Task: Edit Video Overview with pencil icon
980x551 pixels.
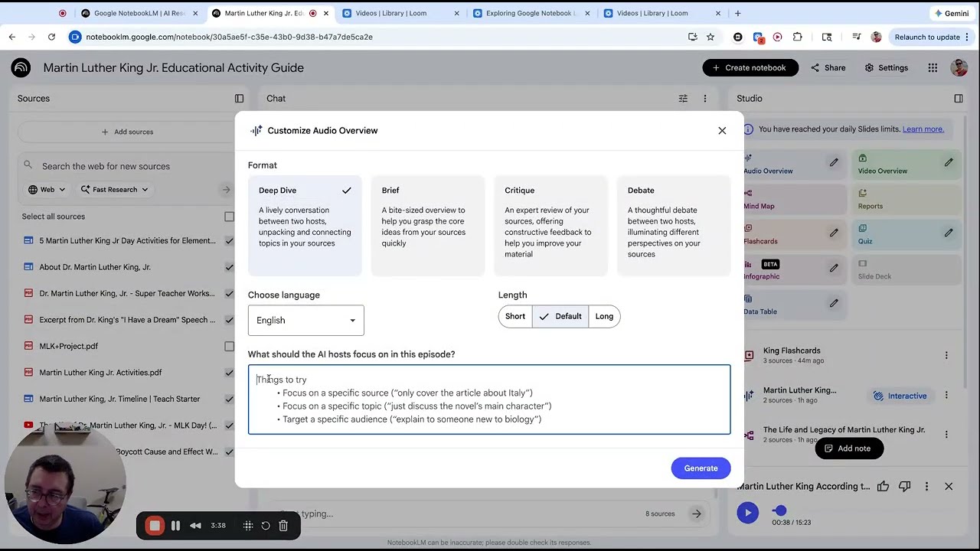Action: click(x=949, y=162)
